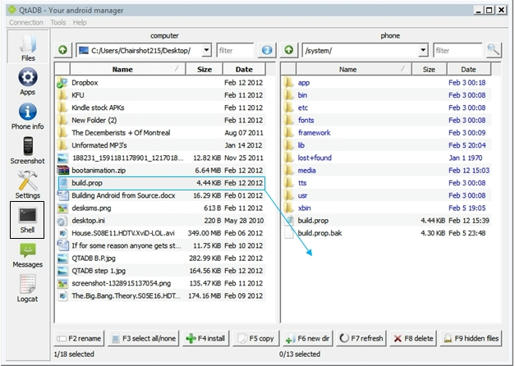Sort computer files by Date column
515x366 pixels.
tap(244, 69)
